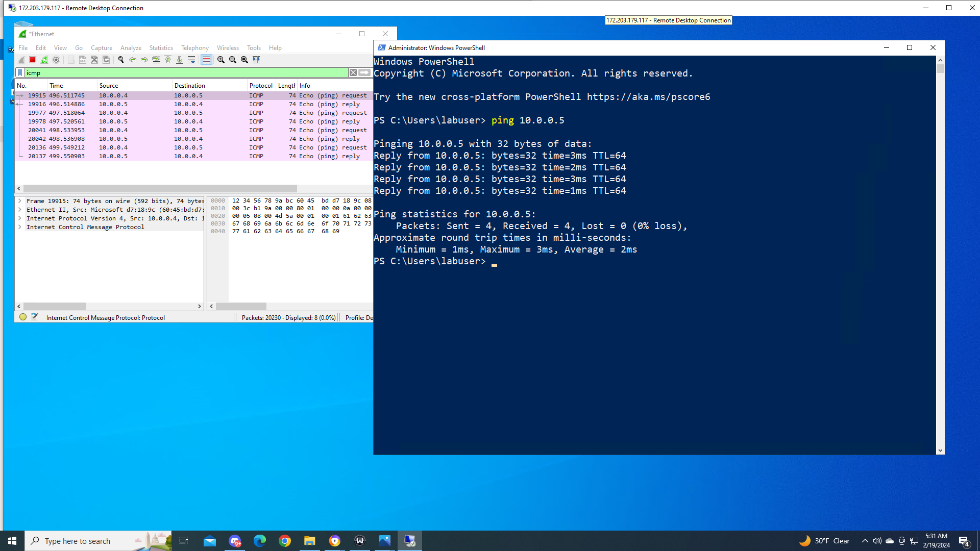Open the Statistics menu

161,48
